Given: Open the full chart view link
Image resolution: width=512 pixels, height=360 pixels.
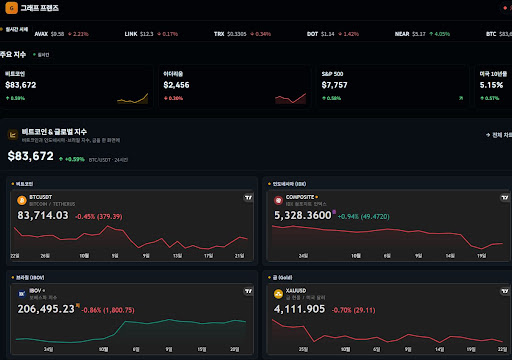Looking at the screenshot, I should click(x=499, y=135).
